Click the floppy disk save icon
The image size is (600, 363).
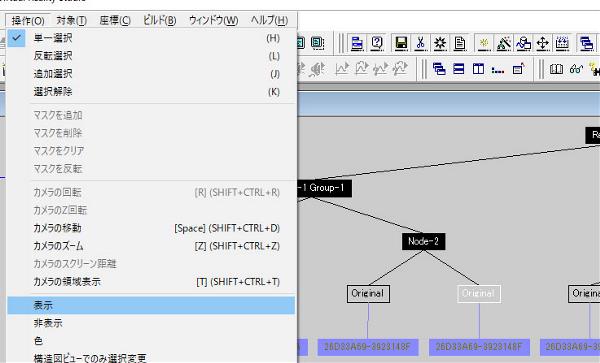click(x=401, y=43)
